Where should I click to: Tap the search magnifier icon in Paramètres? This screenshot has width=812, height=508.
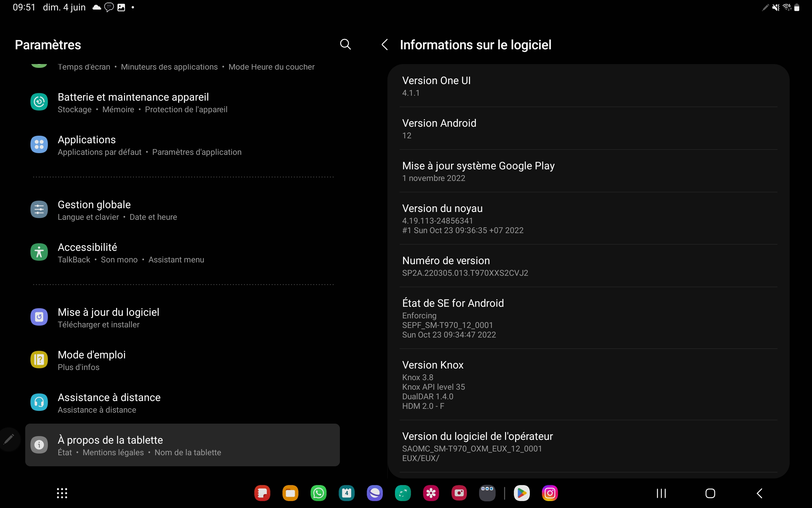coord(345,44)
